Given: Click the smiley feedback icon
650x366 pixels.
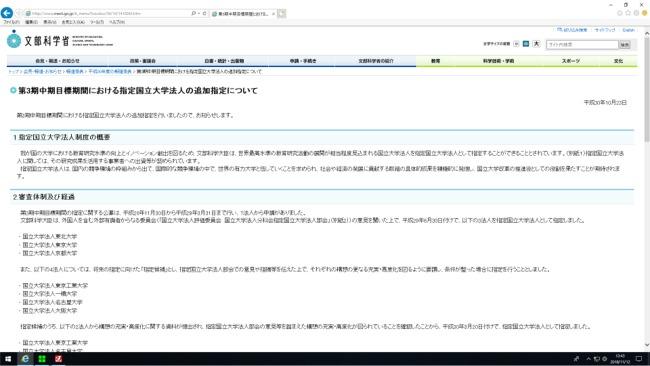Looking at the screenshot, I should point(645,13).
